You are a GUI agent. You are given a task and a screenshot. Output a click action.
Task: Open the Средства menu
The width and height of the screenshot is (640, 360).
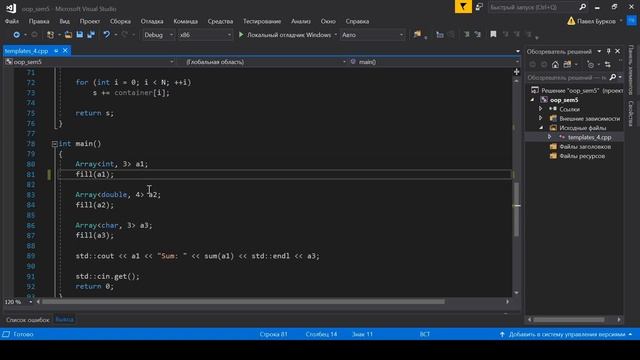[x=220, y=21]
